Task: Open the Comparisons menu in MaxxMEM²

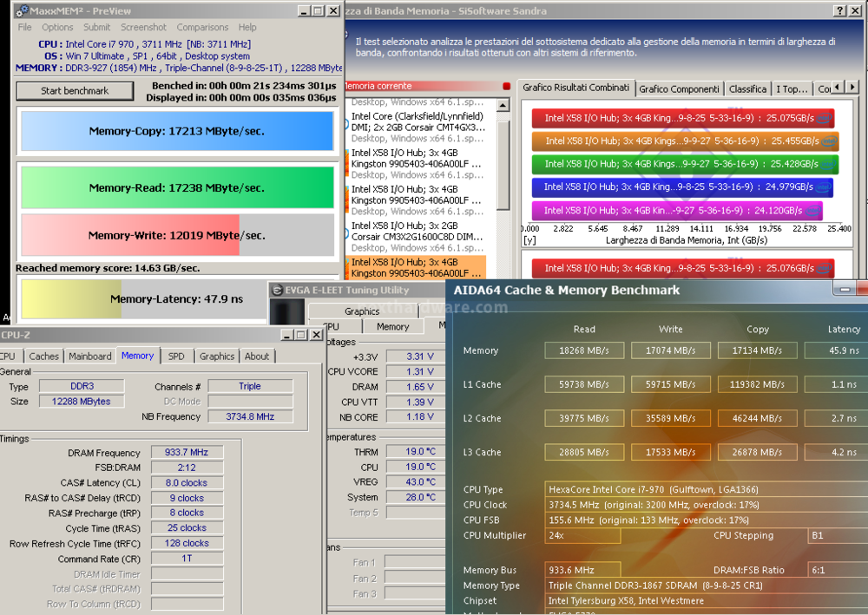Action: point(202,27)
